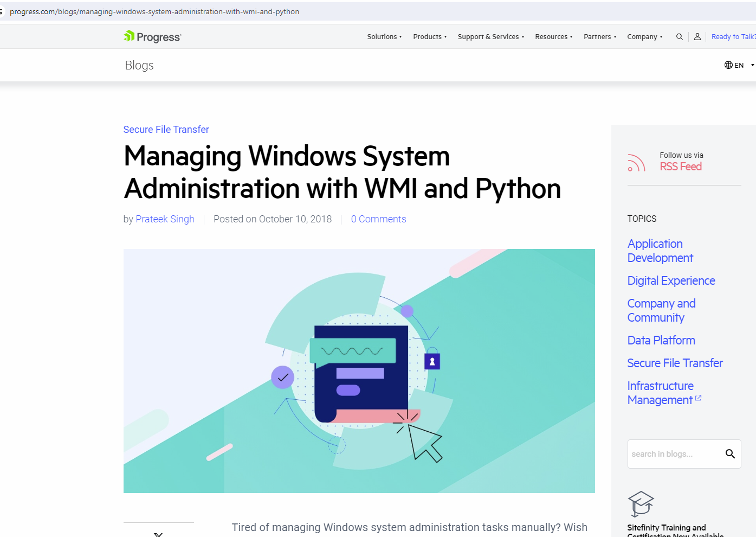756x537 pixels.
Task: Open Digital Experience topic
Action: (671, 280)
